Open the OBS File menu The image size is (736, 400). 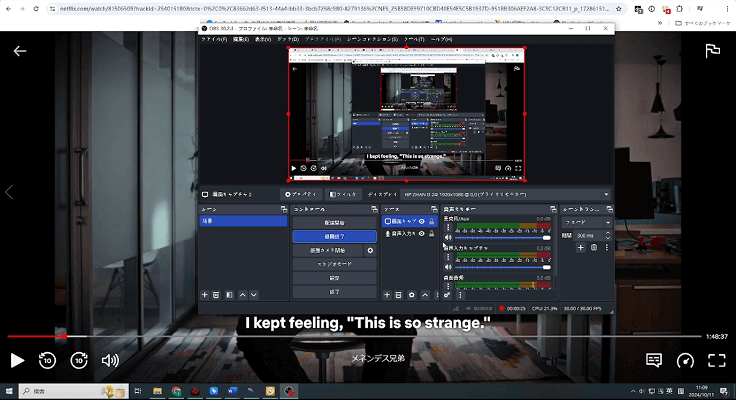click(x=214, y=39)
